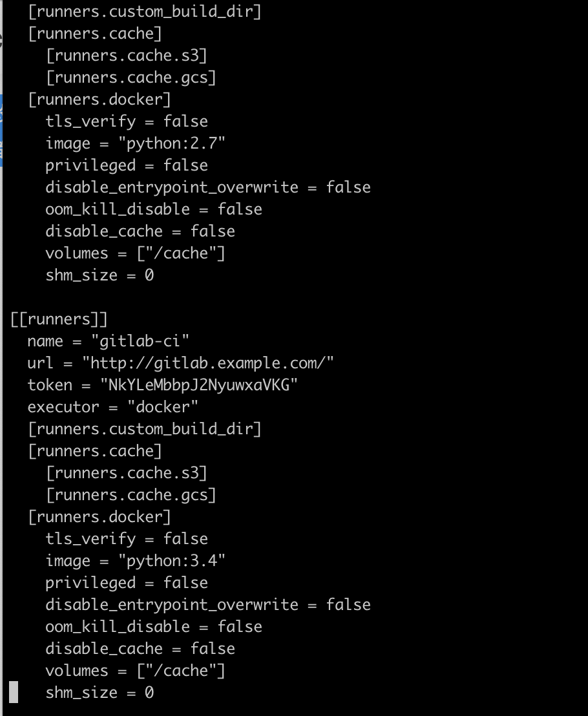The height and width of the screenshot is (716, 588).
Task: Click shm_size = 0 just above the [[runners]] header
Action: tap(100, 275)
